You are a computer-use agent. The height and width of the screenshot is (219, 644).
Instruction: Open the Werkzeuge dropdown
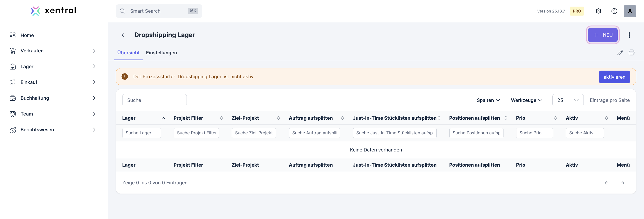coord(527,100)
